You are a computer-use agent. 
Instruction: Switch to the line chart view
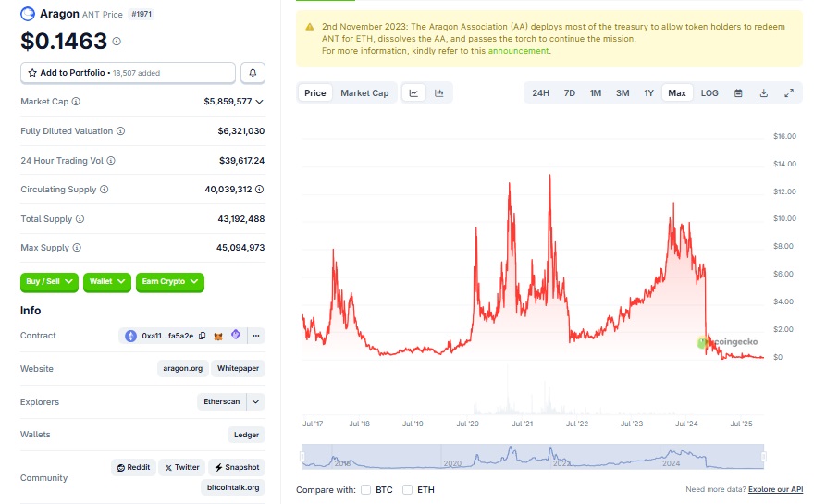click(413, 93)
